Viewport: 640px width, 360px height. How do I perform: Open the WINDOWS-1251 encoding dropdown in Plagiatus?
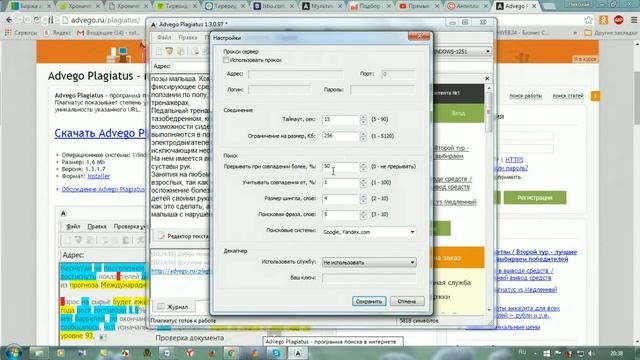tap(487, 51)
